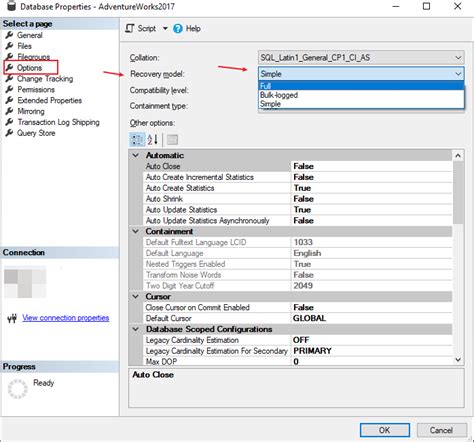Click the connection plug icon
This screenshot has width=474, height=442.
point(12,319)
